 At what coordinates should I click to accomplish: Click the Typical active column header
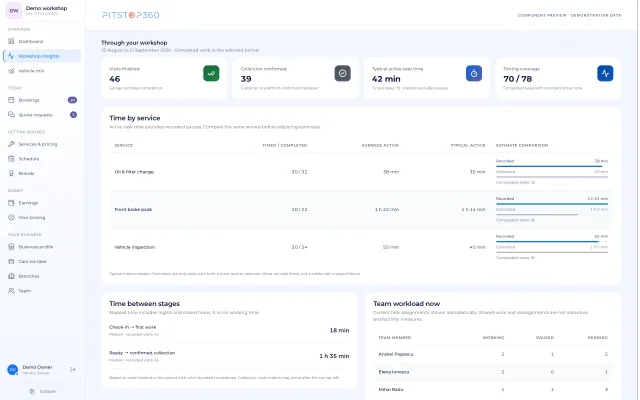[x=468, y=145]
